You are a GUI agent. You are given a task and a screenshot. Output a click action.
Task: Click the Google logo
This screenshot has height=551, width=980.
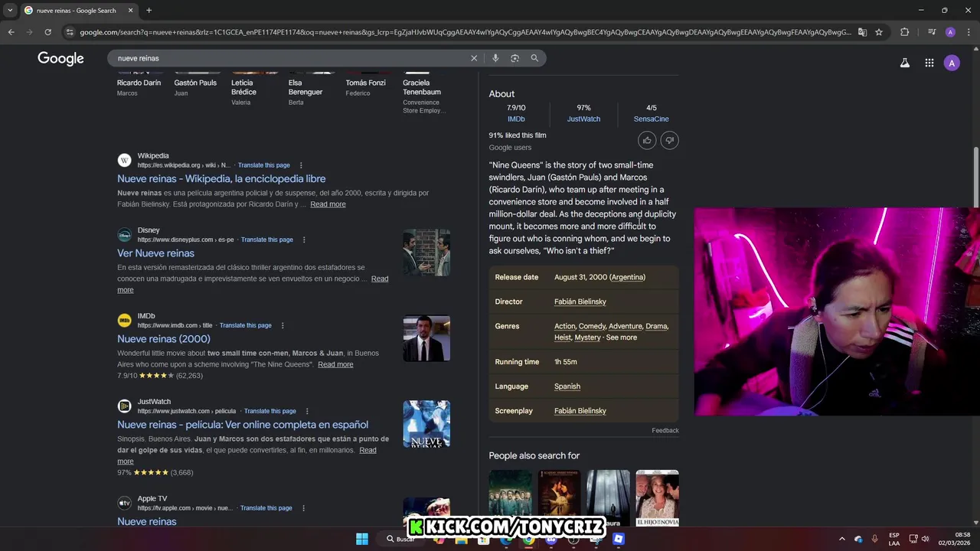tap(60, 59)
